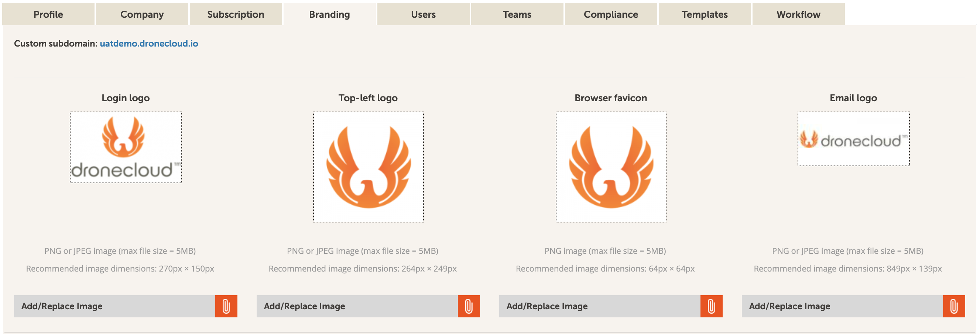Select the Login logo image preview
980x334 pixels.
pyautogui.click(x=126, y=147)
